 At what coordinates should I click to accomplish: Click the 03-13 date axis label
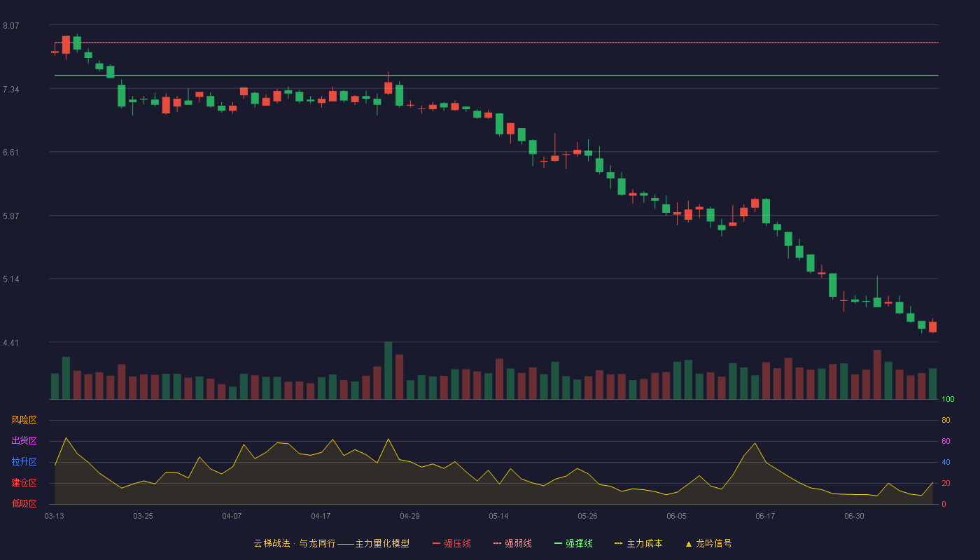[54, 516]
